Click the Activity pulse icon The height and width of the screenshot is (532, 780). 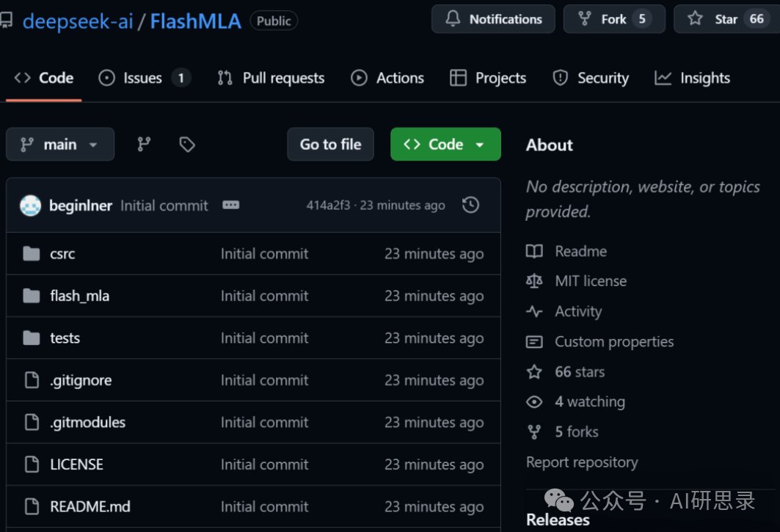click(x=534, y=312)
